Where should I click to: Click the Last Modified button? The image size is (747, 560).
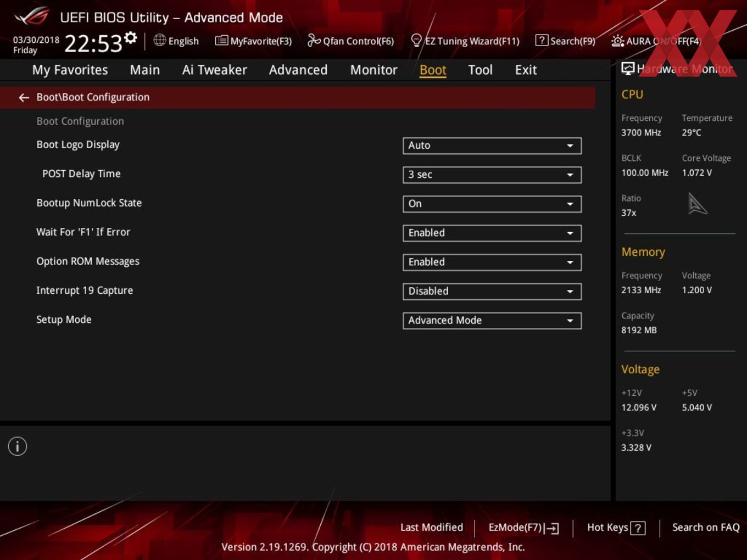432,528
